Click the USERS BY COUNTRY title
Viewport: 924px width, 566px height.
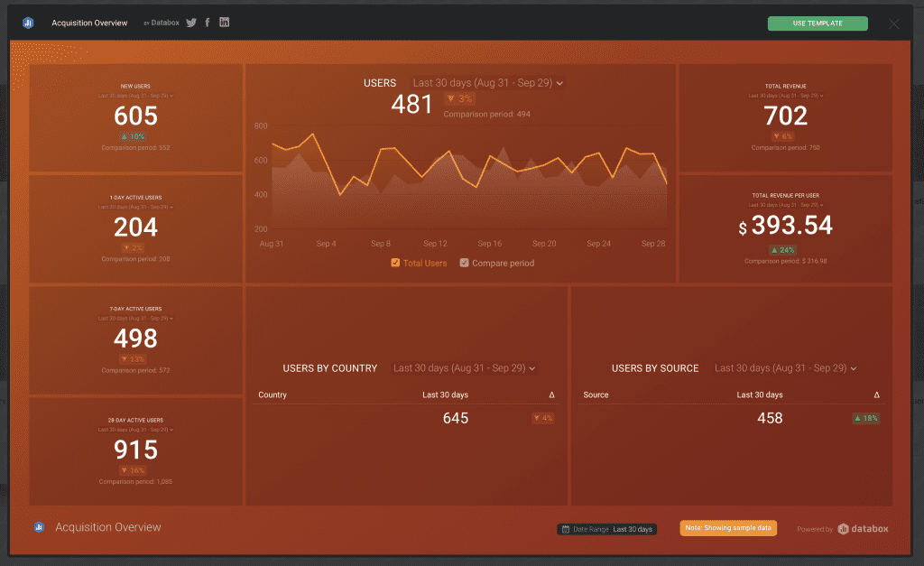[330, 368]
